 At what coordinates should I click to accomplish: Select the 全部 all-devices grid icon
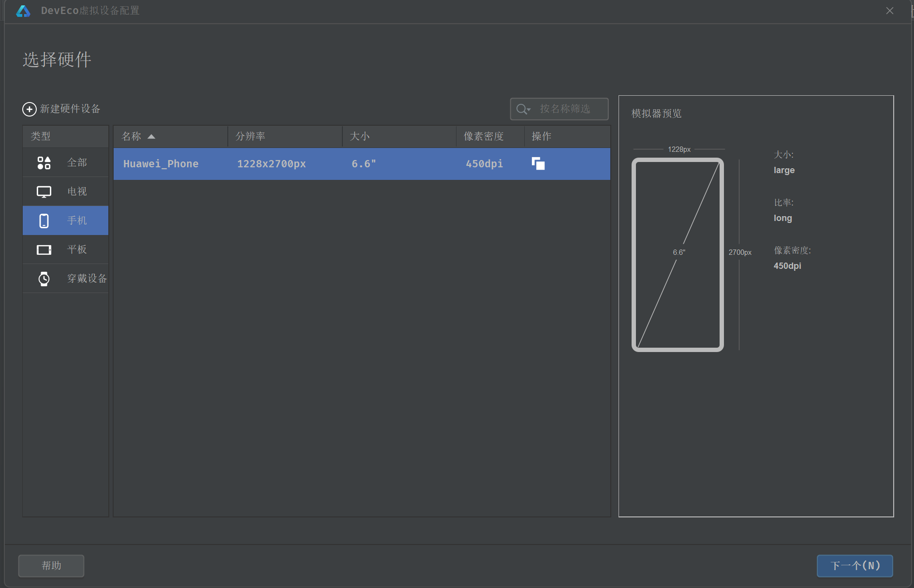tap(44, 163)
